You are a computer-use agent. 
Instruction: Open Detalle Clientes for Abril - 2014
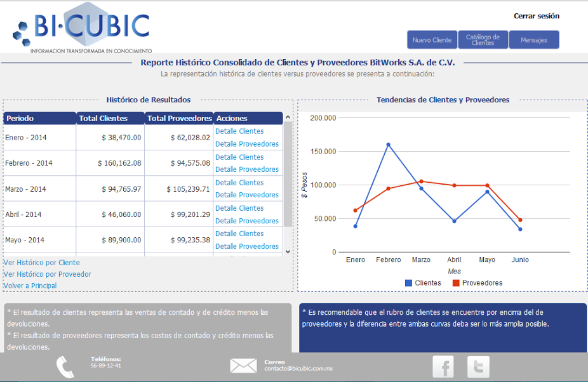point(239,208)
